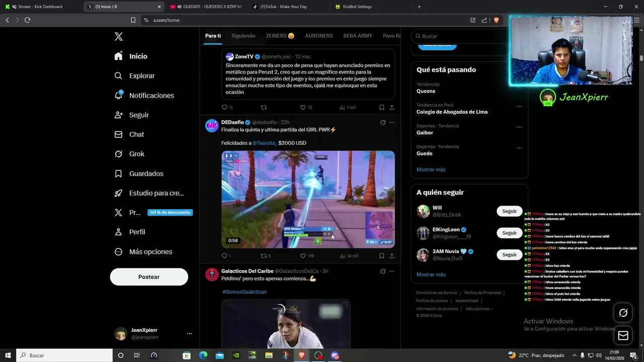Bookmark the DEDsafio post

[x=381, y=256]
